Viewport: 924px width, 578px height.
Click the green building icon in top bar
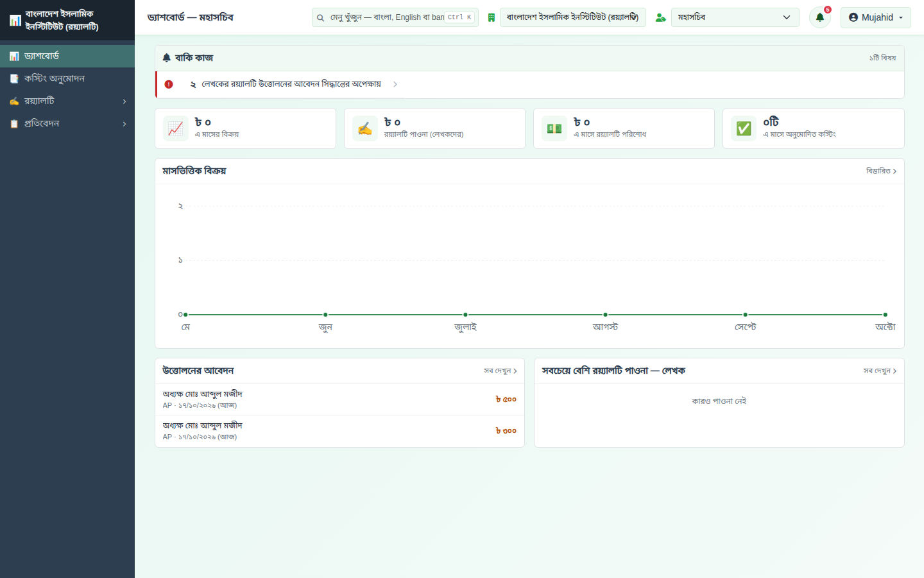[491, 17]
